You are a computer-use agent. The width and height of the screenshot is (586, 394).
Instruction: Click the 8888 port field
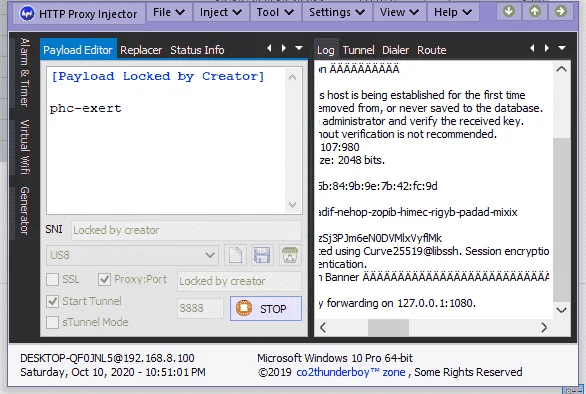[200, 308]
